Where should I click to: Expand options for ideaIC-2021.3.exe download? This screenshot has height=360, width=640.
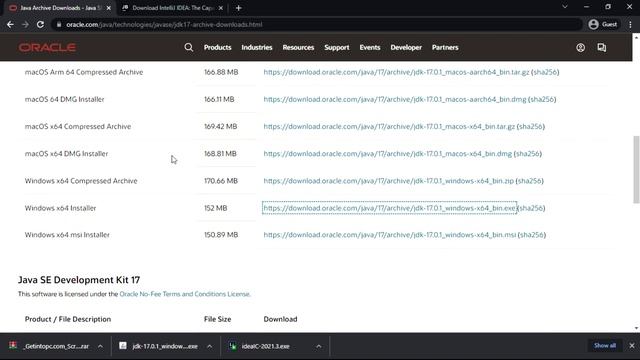(x=319, y=346)
